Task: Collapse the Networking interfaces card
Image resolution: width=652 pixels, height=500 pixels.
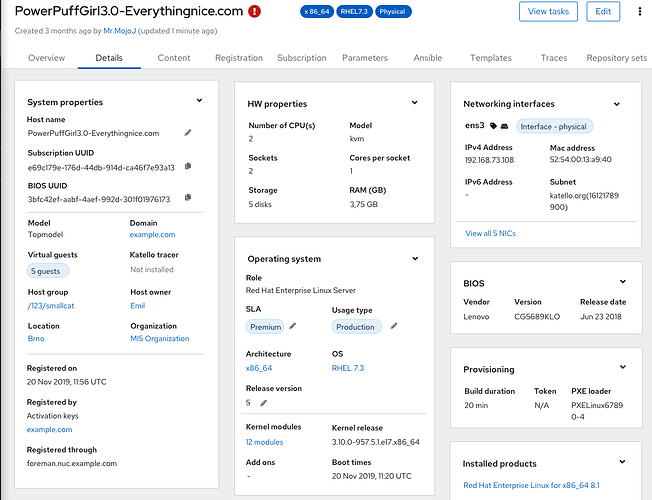Action: tap(617, 104)
